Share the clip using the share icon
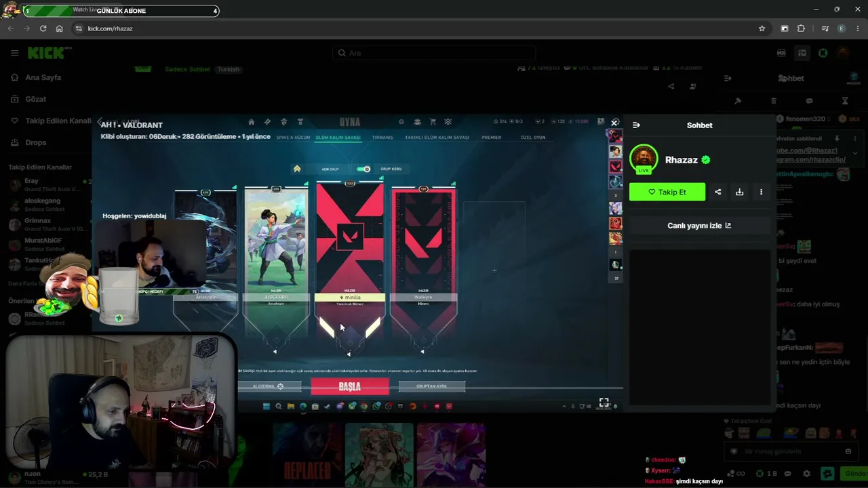The height and width of the screenshot is (488, 868). 718,192
